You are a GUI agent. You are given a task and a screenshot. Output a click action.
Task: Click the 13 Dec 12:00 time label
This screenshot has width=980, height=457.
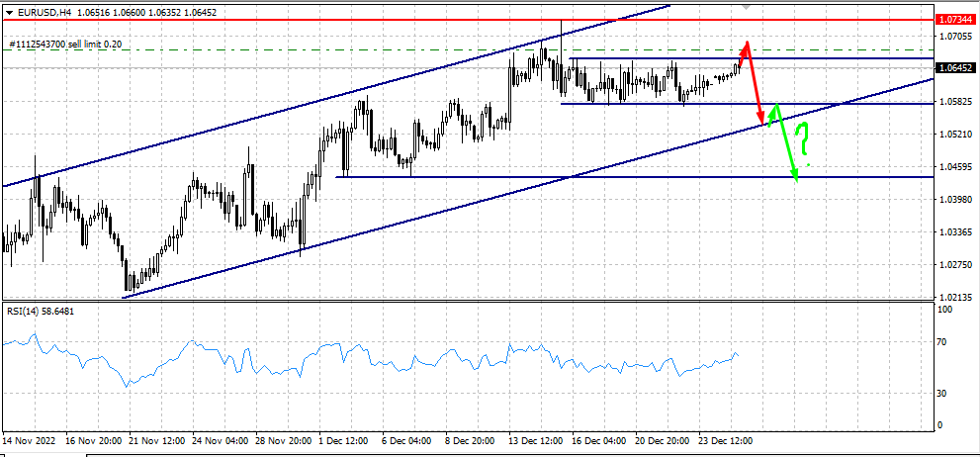[x=536, y=441]
